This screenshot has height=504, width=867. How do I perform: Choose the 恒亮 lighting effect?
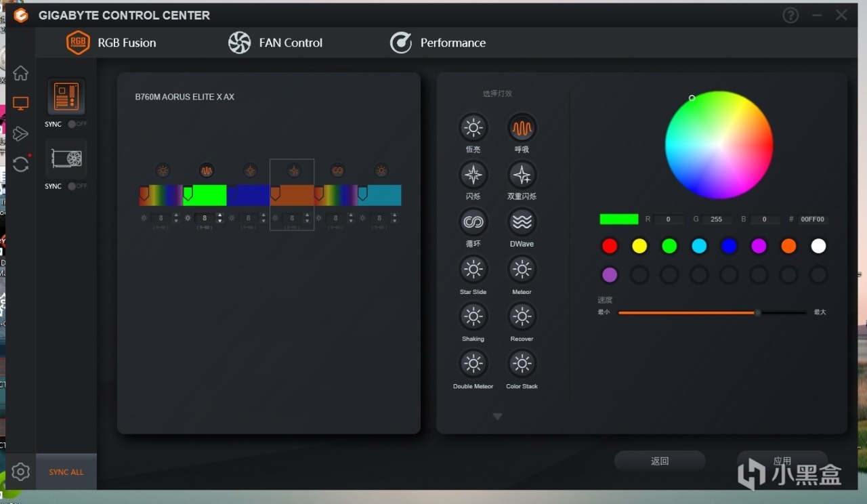473,127
